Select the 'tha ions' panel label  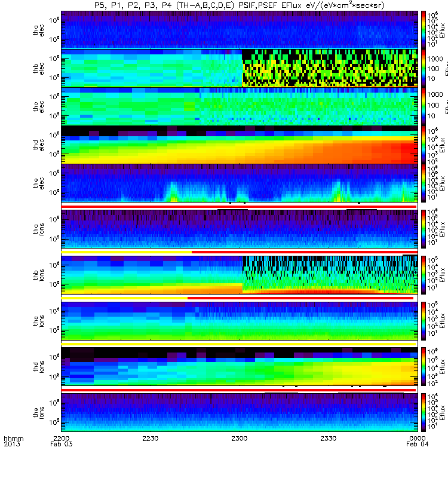tap(38, 229)
